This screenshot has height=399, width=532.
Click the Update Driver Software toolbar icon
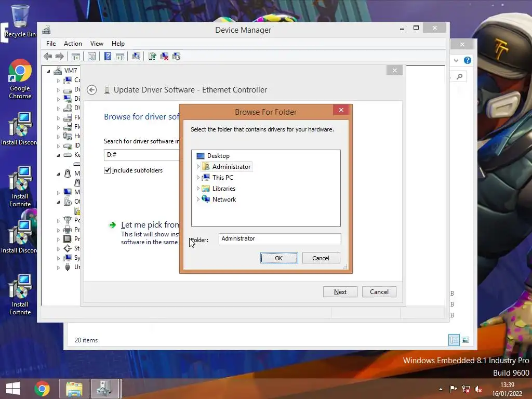coord(152,56)
